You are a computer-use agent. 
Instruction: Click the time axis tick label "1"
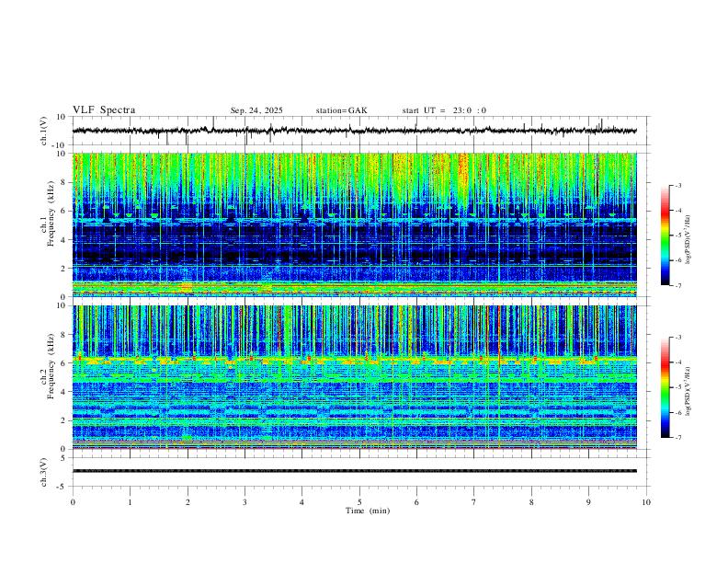click(130, 502)
